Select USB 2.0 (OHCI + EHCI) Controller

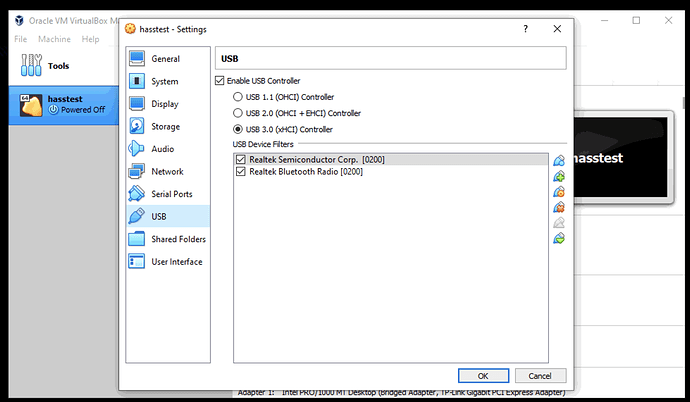(238, 113)
